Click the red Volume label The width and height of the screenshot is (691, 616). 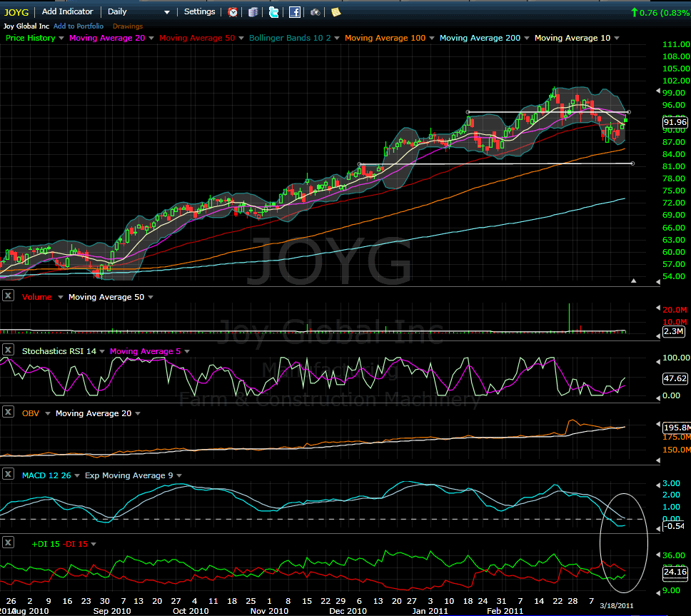[37, 297]
